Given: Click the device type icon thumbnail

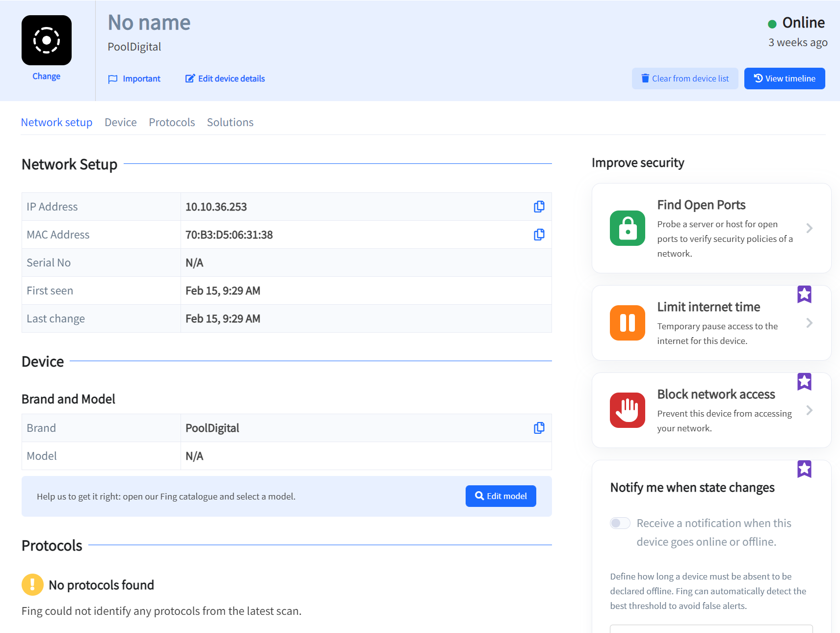Looking at the screenshot, I should (x=47, y=40).
